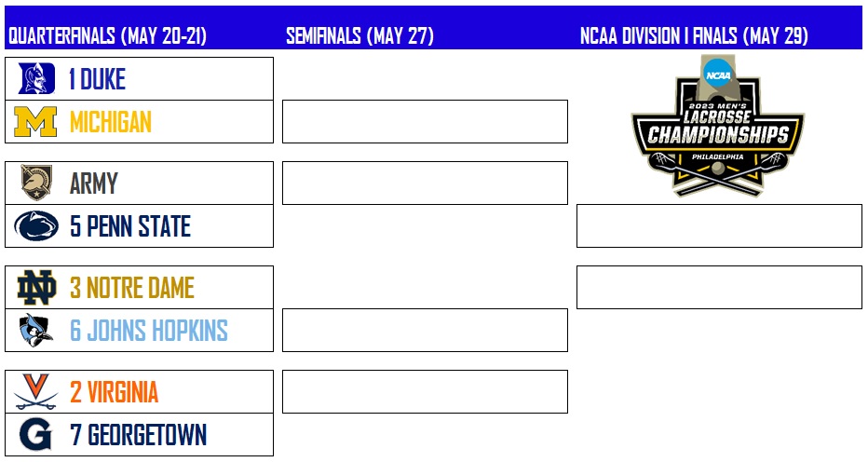Select the 5 Penn State team name

click(130, 226)
